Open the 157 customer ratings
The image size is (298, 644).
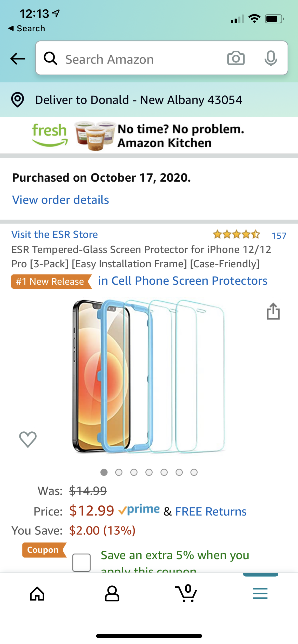coord(279,236)
